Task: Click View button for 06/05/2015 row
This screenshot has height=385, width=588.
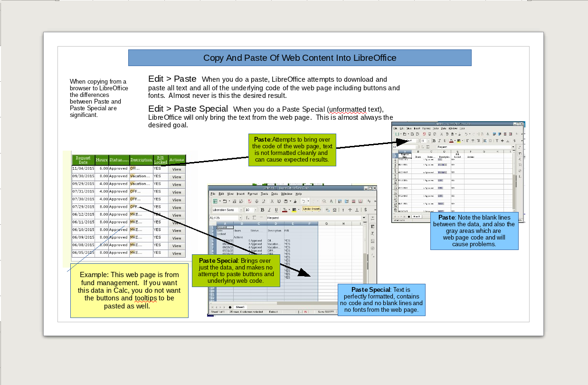Action: tap(177, 253)
